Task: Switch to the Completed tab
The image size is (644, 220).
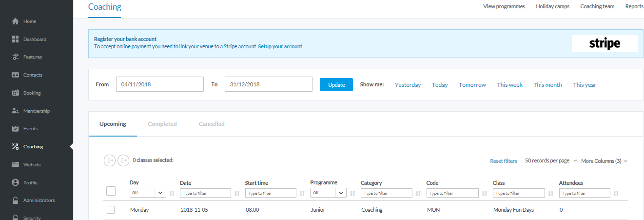Action: (162, 124)
